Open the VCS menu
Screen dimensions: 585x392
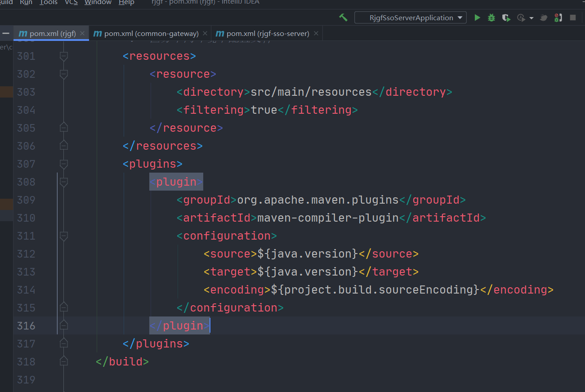(71, 3)
